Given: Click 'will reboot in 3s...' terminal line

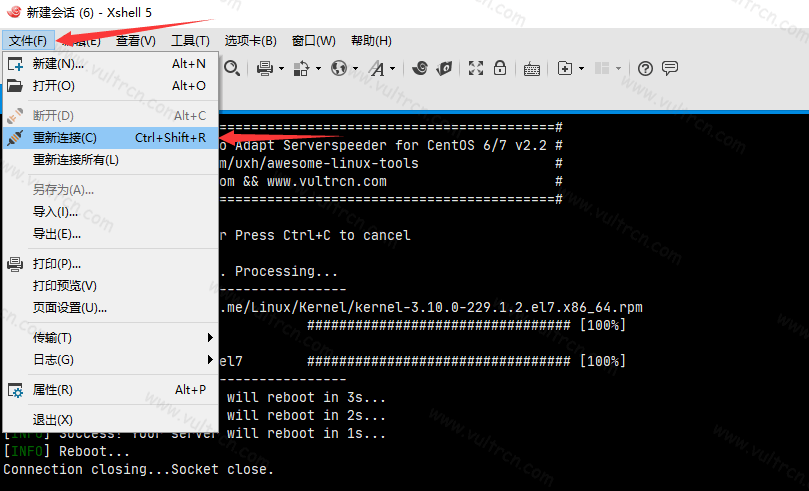Looking at the screenshot, I should point(306,398).
